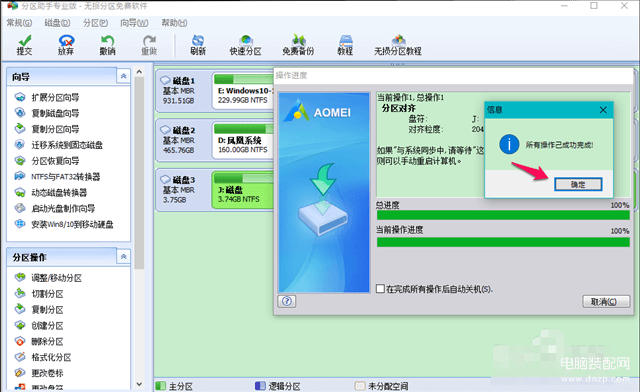Open 无损分区教程 toolbar item

click(398, 45)
